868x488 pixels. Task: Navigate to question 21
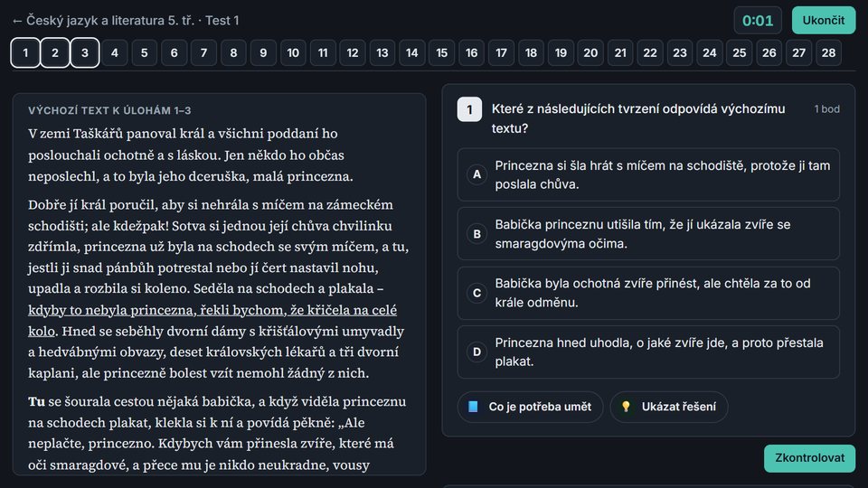coord(620,53)
